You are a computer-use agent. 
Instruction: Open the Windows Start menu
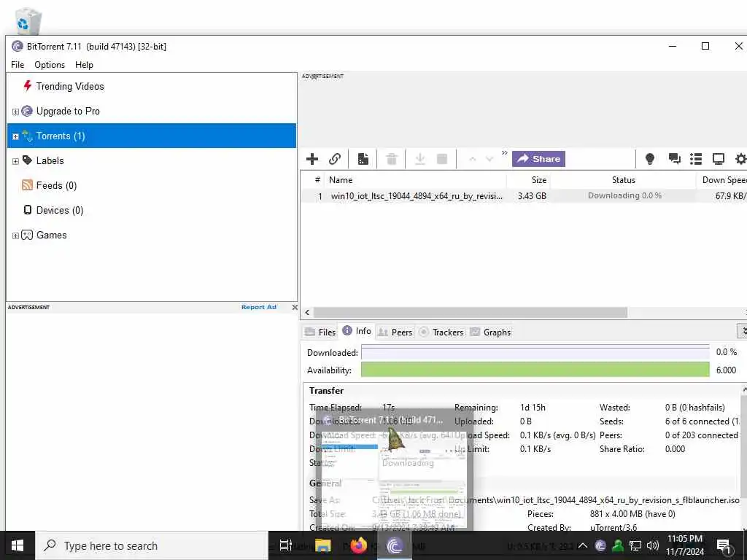point(18,545)
